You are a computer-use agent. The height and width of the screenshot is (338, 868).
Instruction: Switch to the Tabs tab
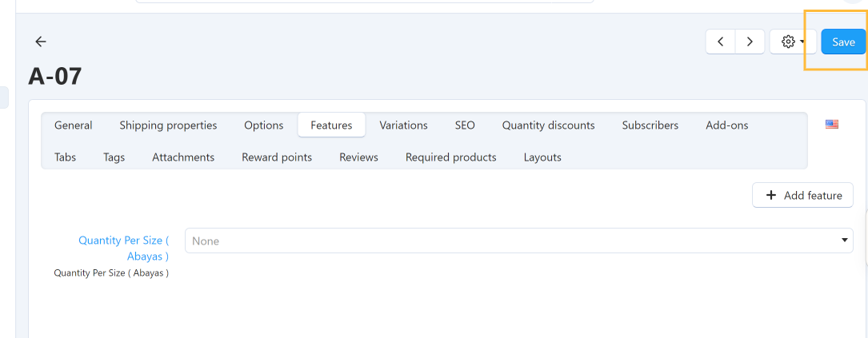click(66, 157)
